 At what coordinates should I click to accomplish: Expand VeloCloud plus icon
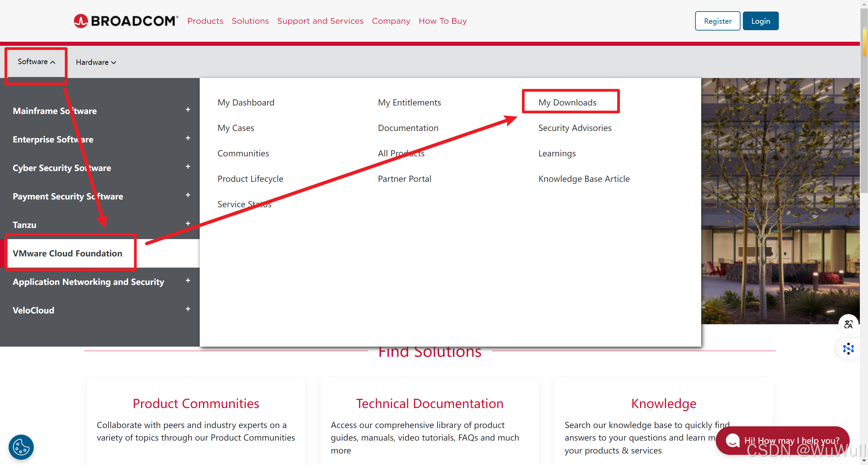[x=188, y=309]
